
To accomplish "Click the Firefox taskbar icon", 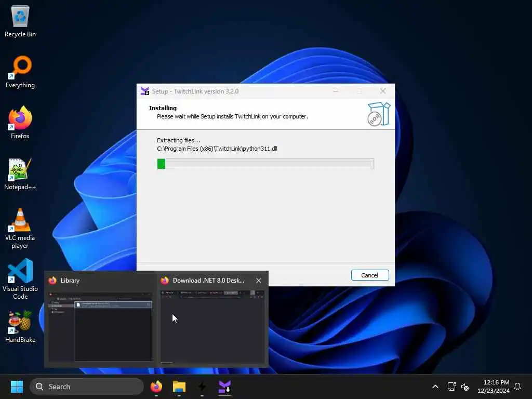I will pyautogui.click(x=156, y=387).
